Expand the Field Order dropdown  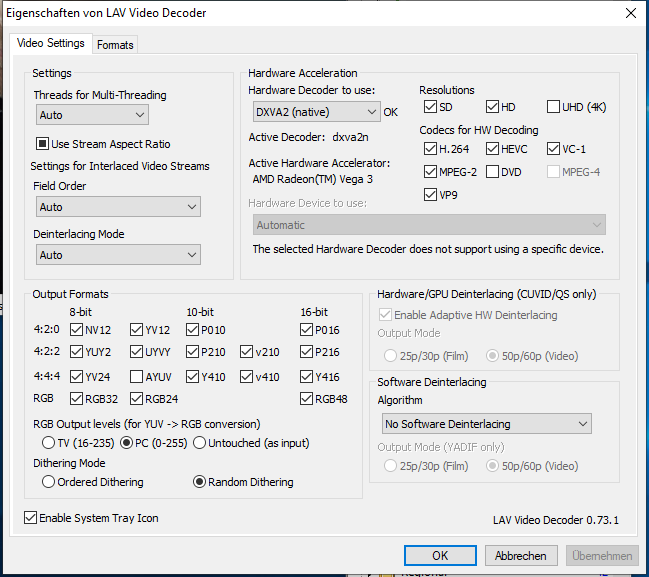coord(117,207)
